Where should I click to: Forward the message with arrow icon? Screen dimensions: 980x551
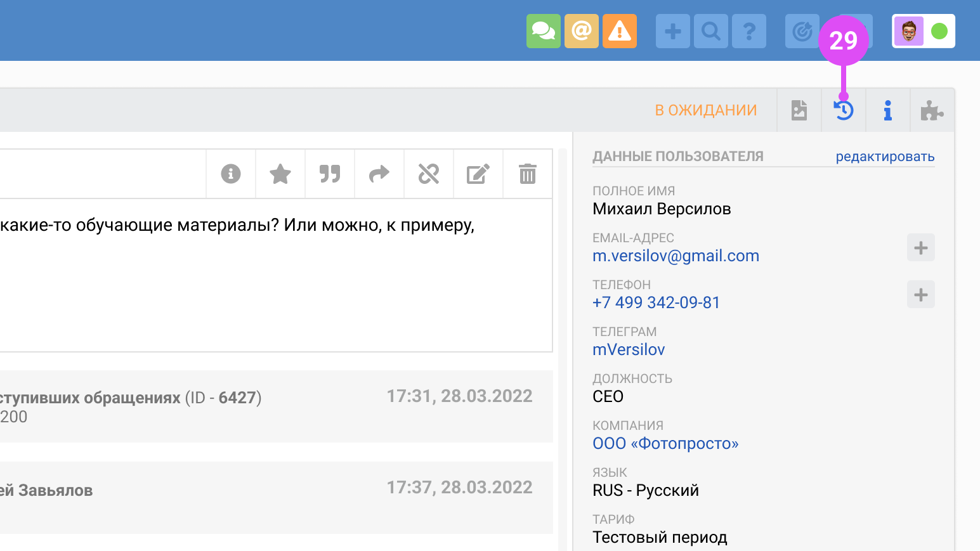point(379,174)
